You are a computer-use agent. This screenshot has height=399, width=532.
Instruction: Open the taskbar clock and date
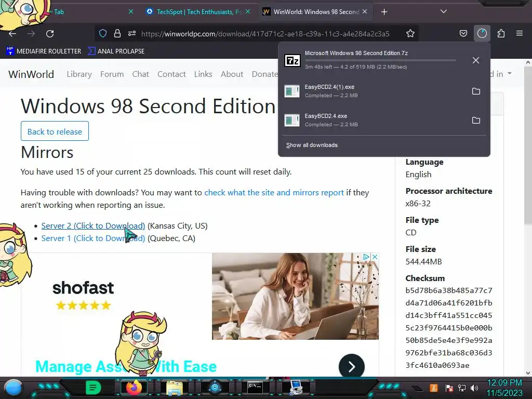click(x=504, y=388)
